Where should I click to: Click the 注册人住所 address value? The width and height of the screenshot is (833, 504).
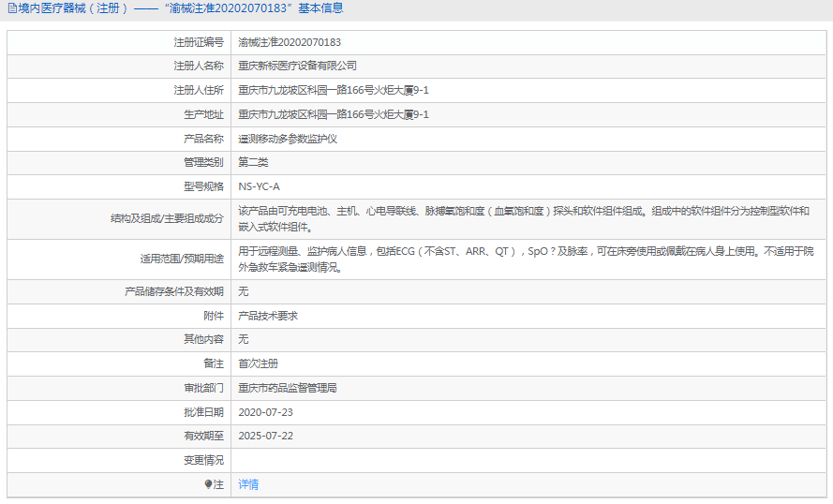333,90
